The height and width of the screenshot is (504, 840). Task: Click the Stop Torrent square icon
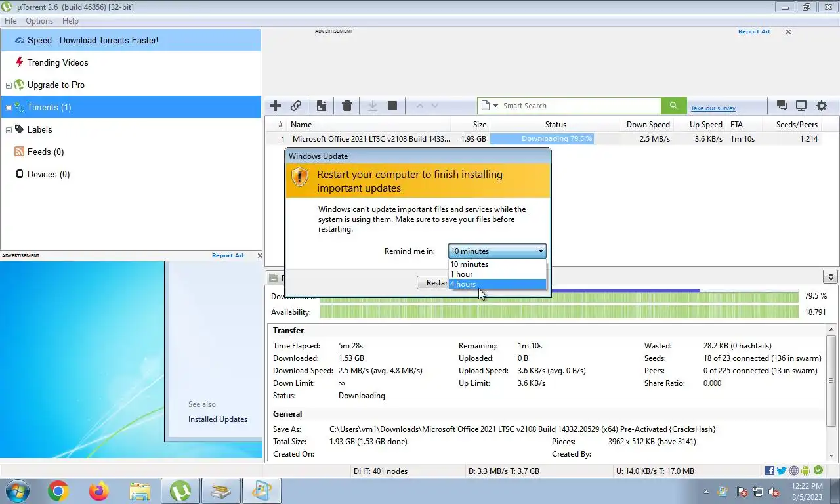click(392, 106)
